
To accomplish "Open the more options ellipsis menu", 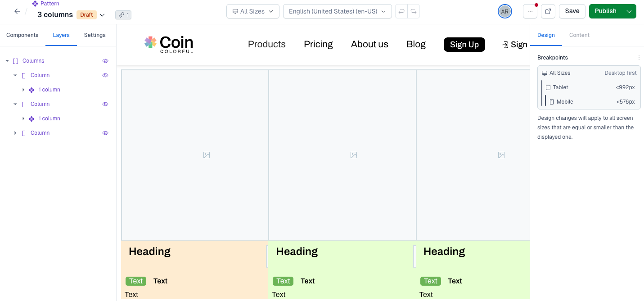I will click(x=530, y=11).
